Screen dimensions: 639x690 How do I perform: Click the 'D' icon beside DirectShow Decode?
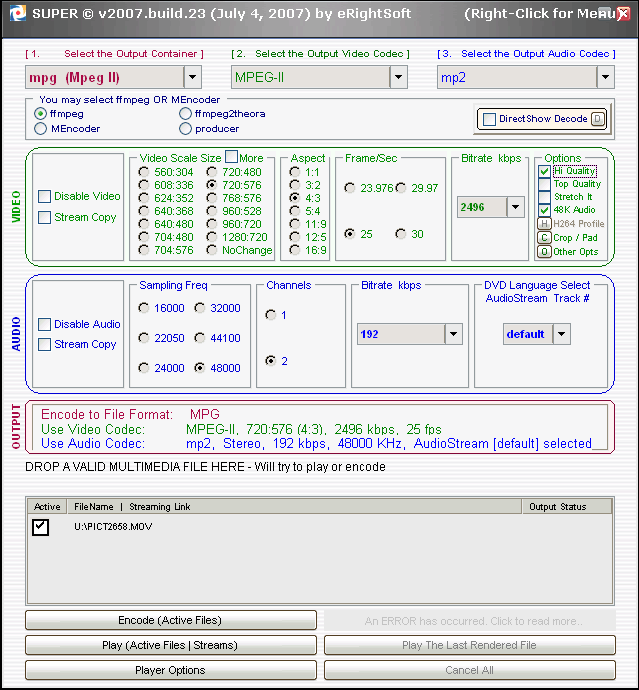pos(598,119)
